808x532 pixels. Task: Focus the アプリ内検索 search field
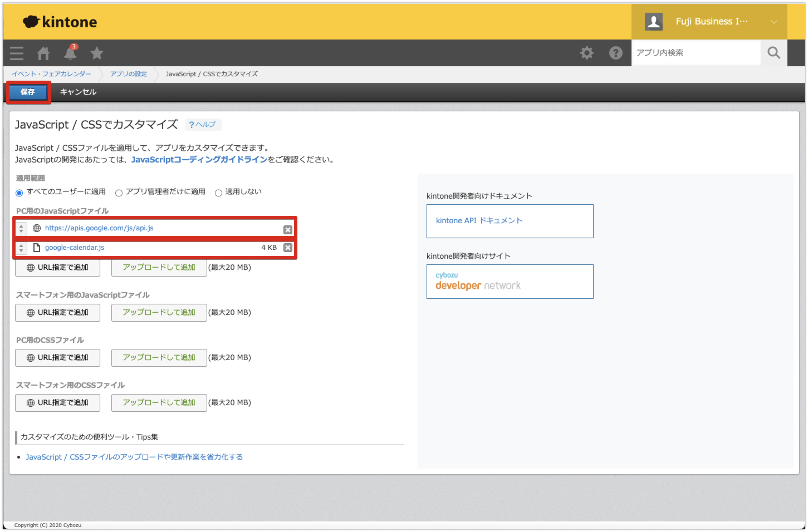coord(696,53)
